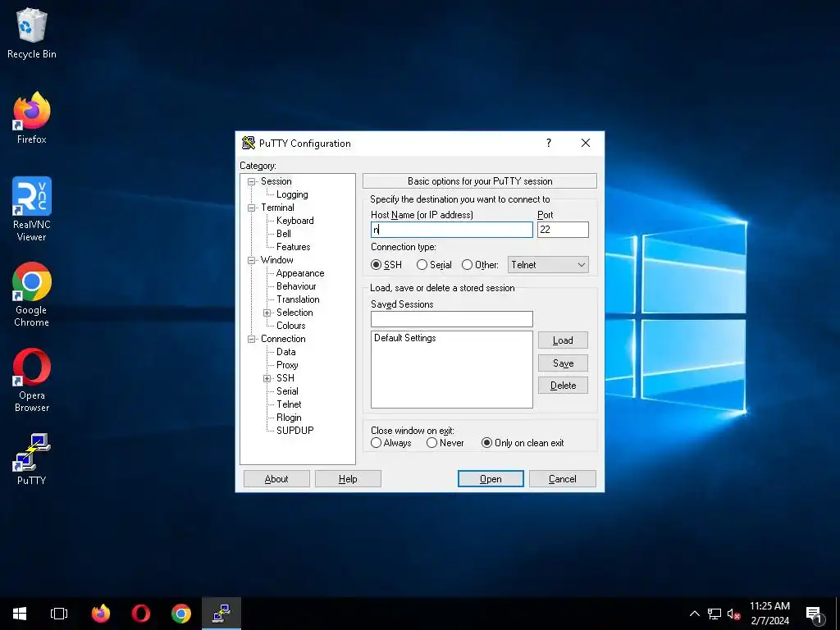The width and height of the screenshot is (840, 630).
Task: Click the muted volume tray icon
Action: 733,614
